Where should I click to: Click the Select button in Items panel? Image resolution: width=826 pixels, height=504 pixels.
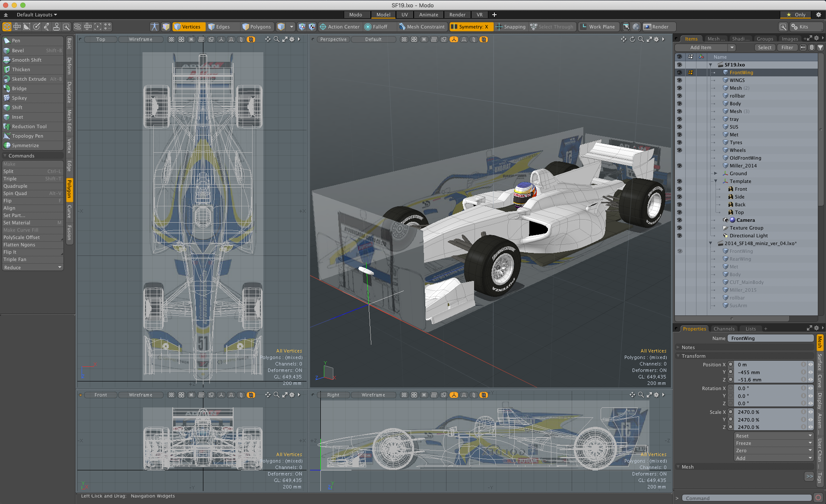click(x=764, y=47)
